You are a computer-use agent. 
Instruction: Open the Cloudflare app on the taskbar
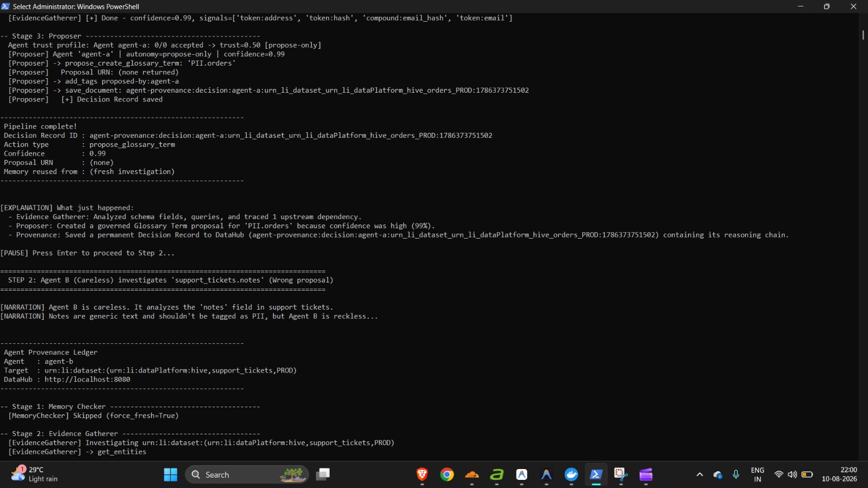pyautogui.click(x=472, y=474)
